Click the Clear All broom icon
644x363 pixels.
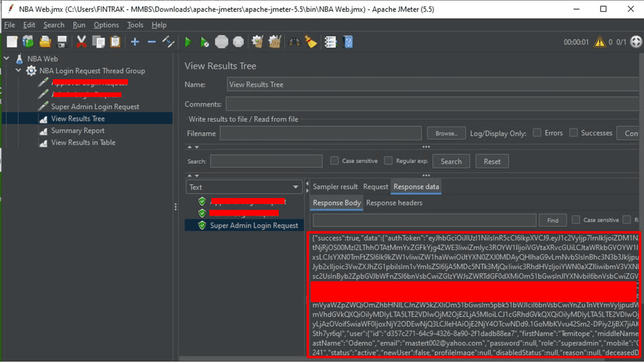(275, 42)
